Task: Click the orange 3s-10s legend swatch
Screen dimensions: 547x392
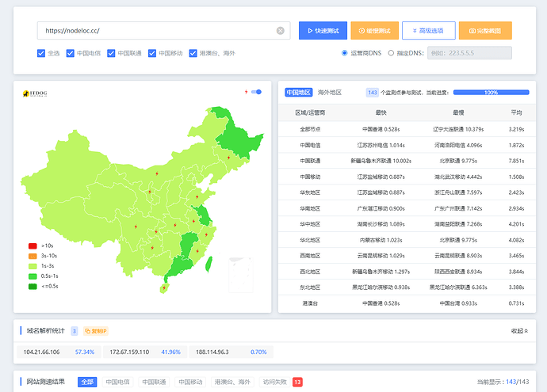Action: point(33,256)
